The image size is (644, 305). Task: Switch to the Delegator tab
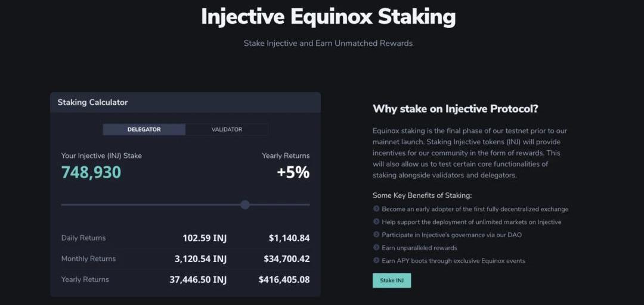coord(144,129)
